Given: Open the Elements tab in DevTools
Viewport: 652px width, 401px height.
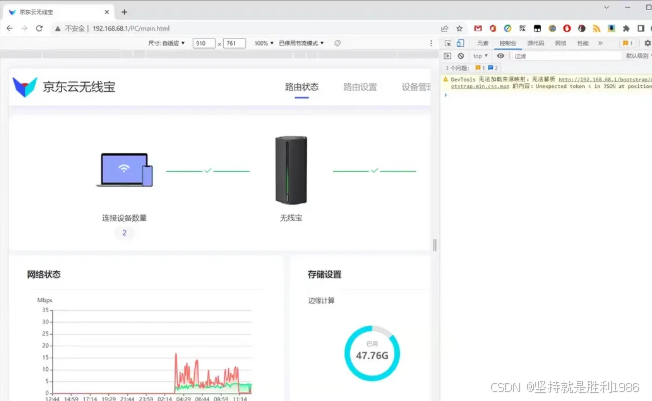Looking at the screenshot, I should [483, 43].
